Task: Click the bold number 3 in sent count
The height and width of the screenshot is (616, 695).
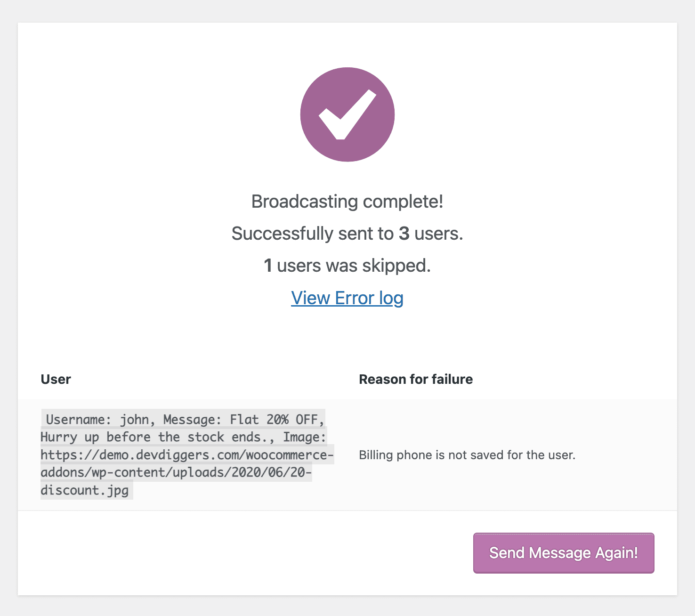Action: (404, 234)
